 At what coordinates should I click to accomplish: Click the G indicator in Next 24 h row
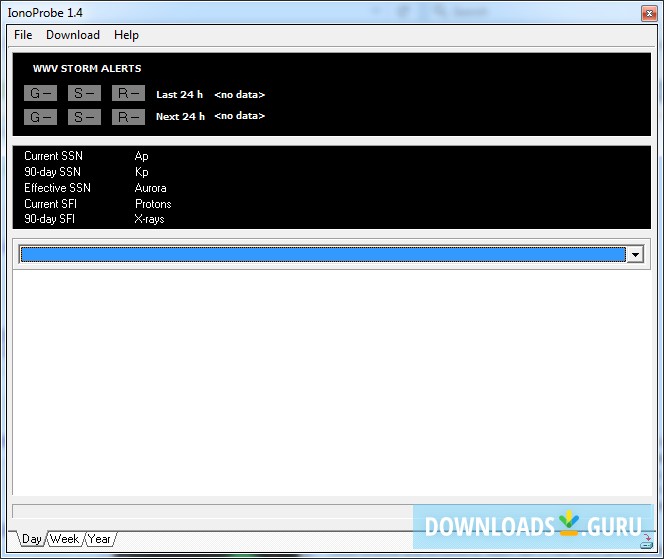(x=41, y=117)
